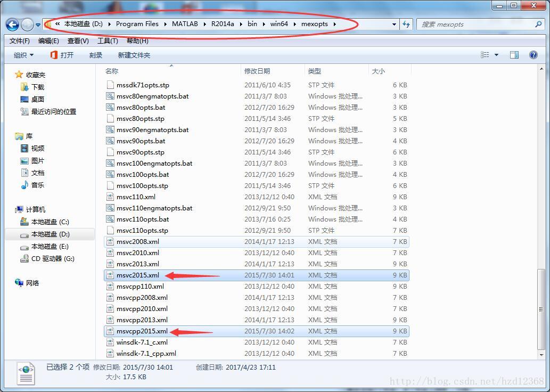Click the winsdk-7.1_c.xml file icon
This screenshot has height=392, width=550.
(x=110, y=342)
